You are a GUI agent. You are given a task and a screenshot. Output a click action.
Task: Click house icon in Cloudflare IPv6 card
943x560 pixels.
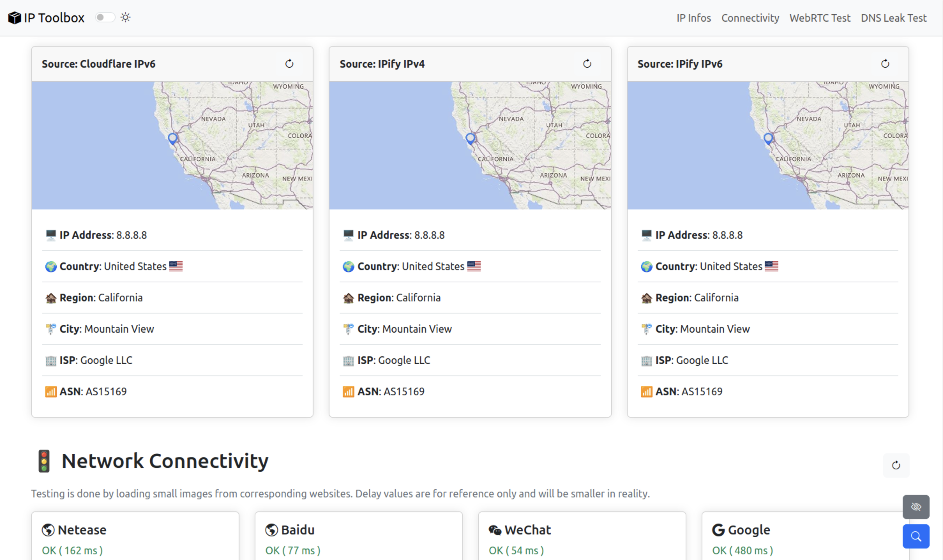click(x=50, y=298)
